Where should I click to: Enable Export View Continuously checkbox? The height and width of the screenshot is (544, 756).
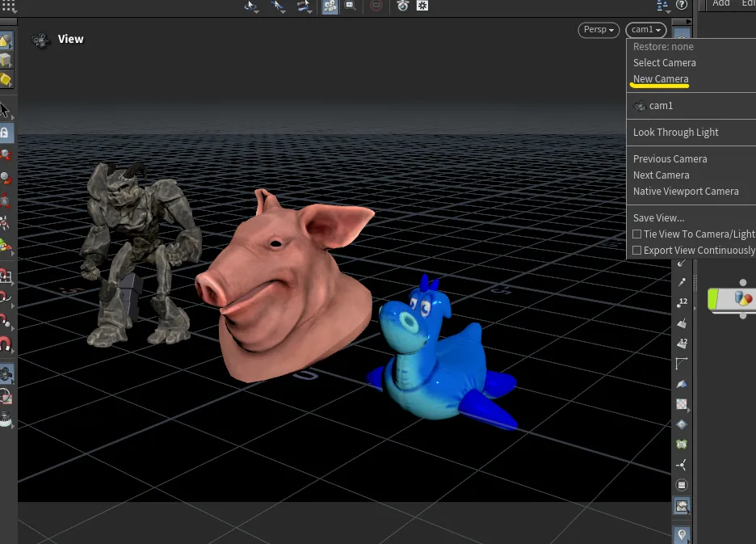(637, 251)
